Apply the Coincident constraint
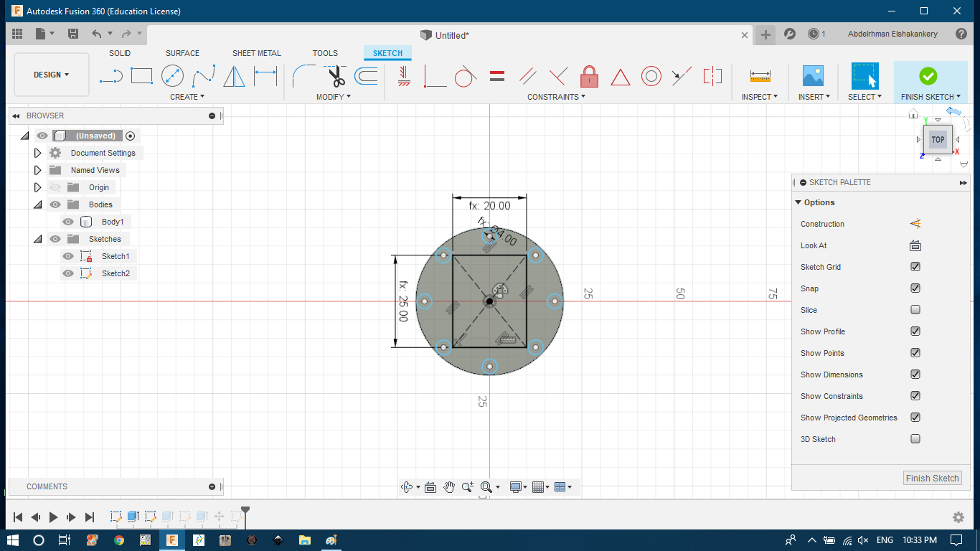 click(x=435, y=75)
